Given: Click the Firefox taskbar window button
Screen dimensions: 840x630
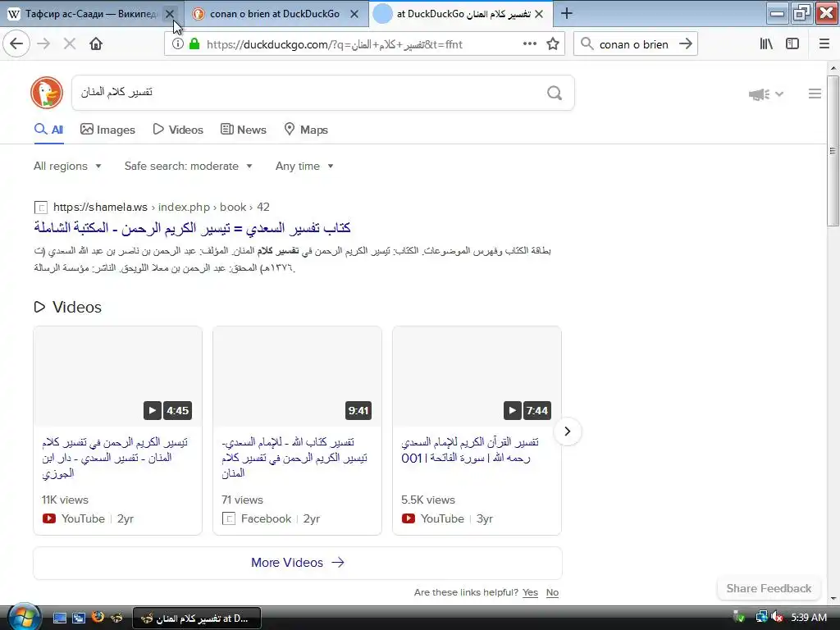Looking at the screenshot, I should pyautogui.click(x=197, y=619).
